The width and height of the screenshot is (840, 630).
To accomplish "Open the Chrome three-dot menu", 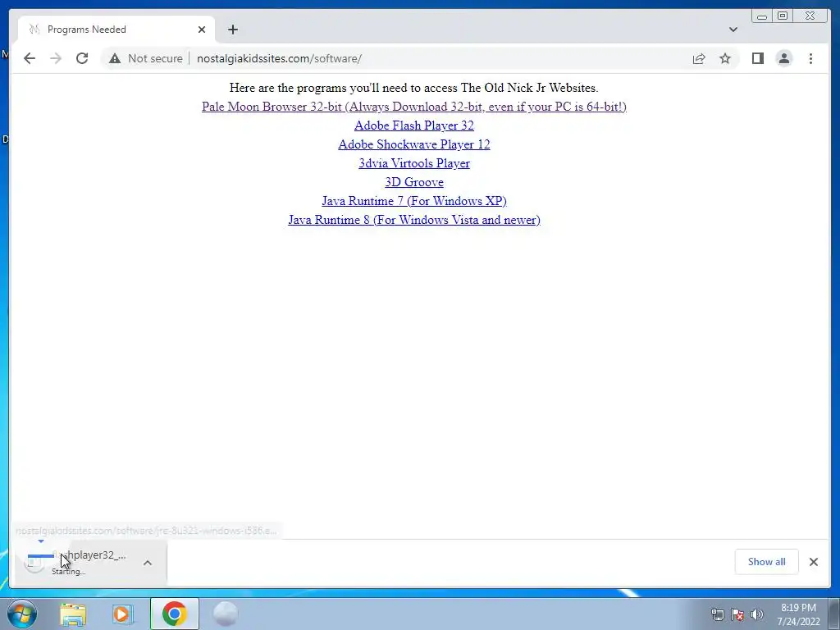I will pos(810,58).
